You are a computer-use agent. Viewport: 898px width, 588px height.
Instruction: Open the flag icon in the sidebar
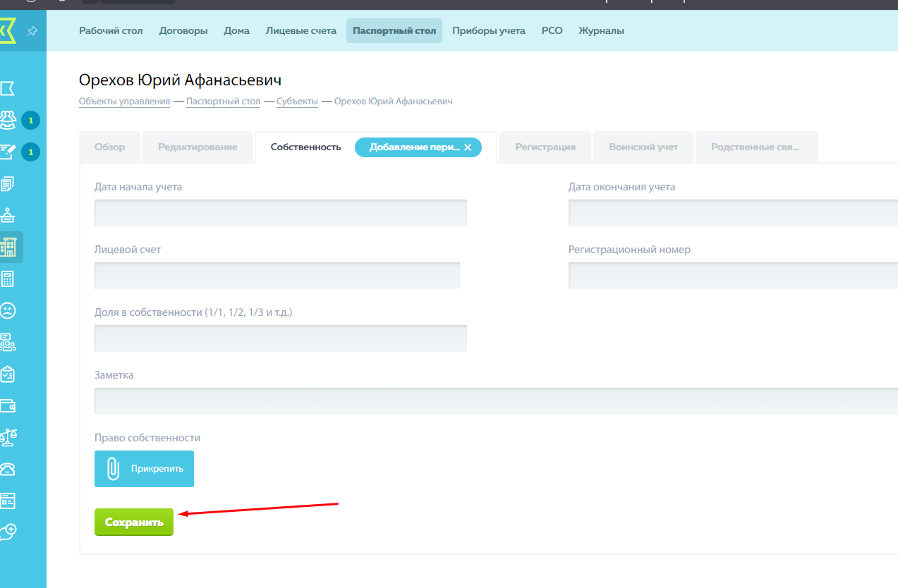click(x=8, y=88)
